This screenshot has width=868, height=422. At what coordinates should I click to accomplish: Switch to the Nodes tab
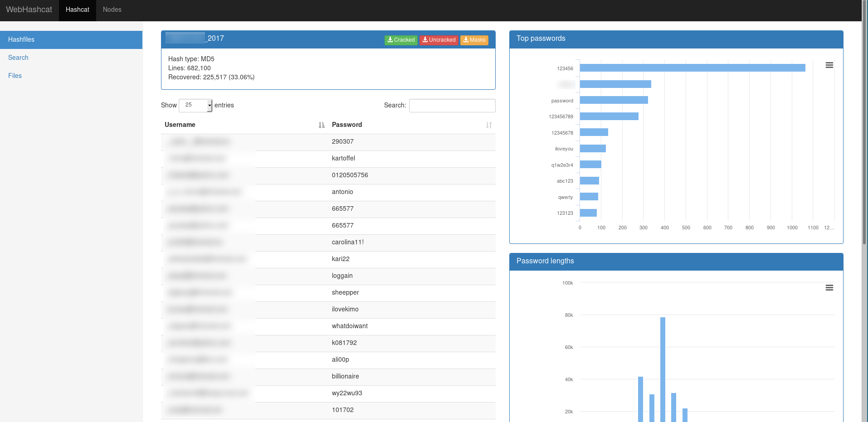112,10
